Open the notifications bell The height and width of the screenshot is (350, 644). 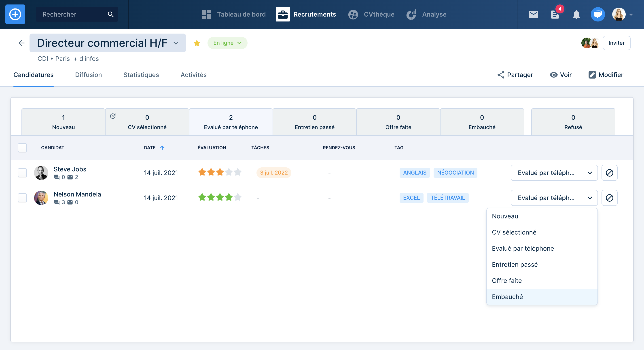coord(576,14)
